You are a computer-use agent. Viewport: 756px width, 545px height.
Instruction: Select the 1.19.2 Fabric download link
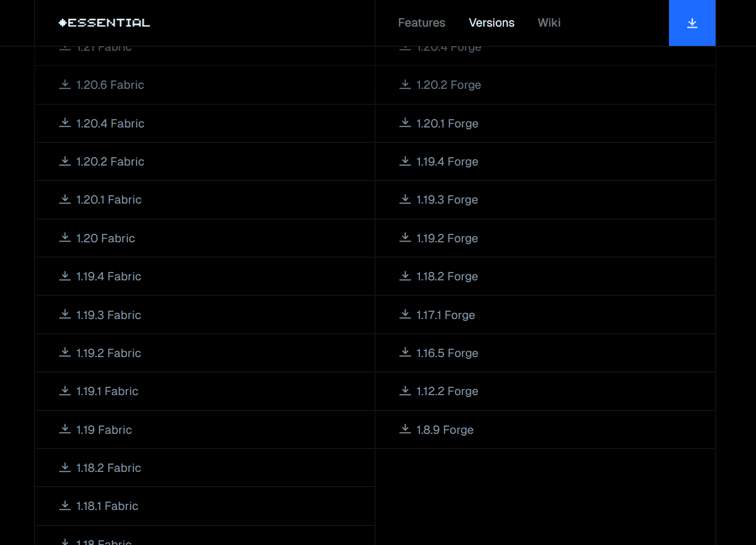pos(109,353)
